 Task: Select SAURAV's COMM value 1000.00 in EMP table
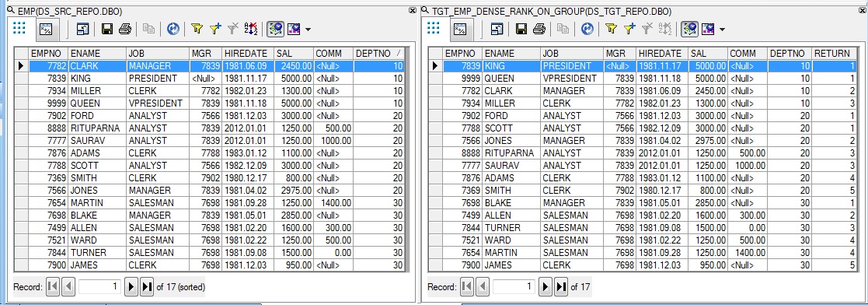(x=333, y=140)
